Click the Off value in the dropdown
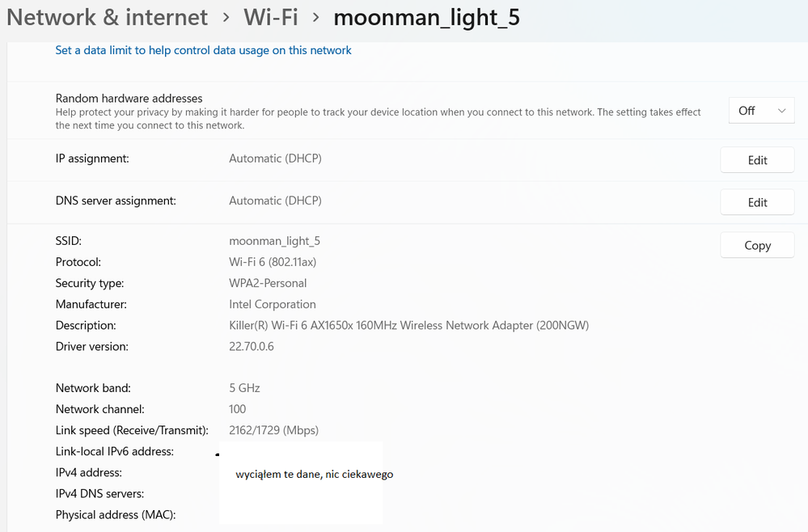The width and height of the screenshot is (808, 532). click(x=748, y=110)
